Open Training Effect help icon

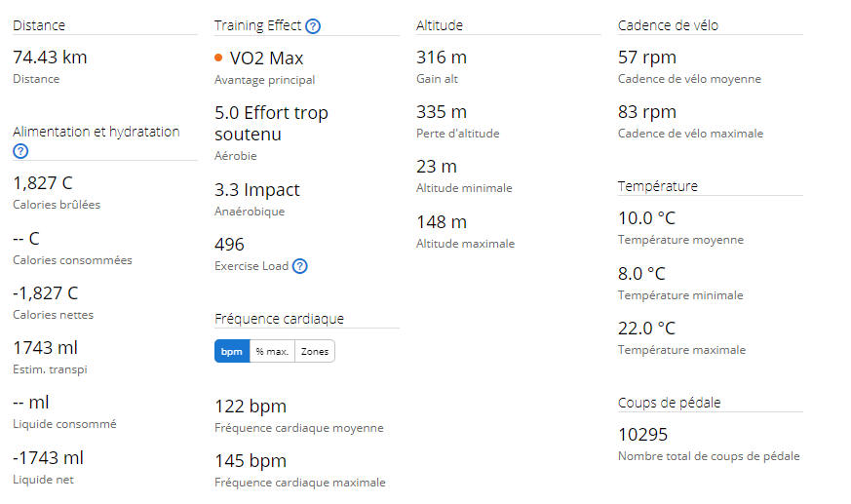click(313, 26)
